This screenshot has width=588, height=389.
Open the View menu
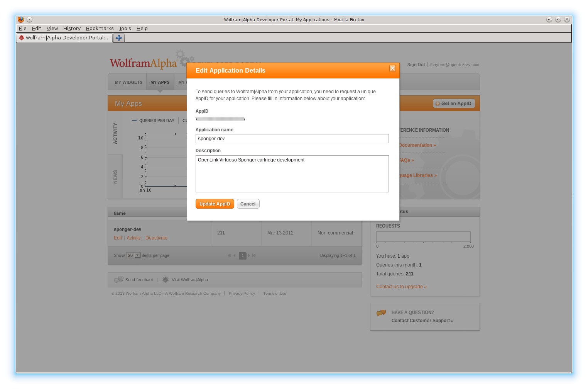pyautogui.click(x=52, y=29)
